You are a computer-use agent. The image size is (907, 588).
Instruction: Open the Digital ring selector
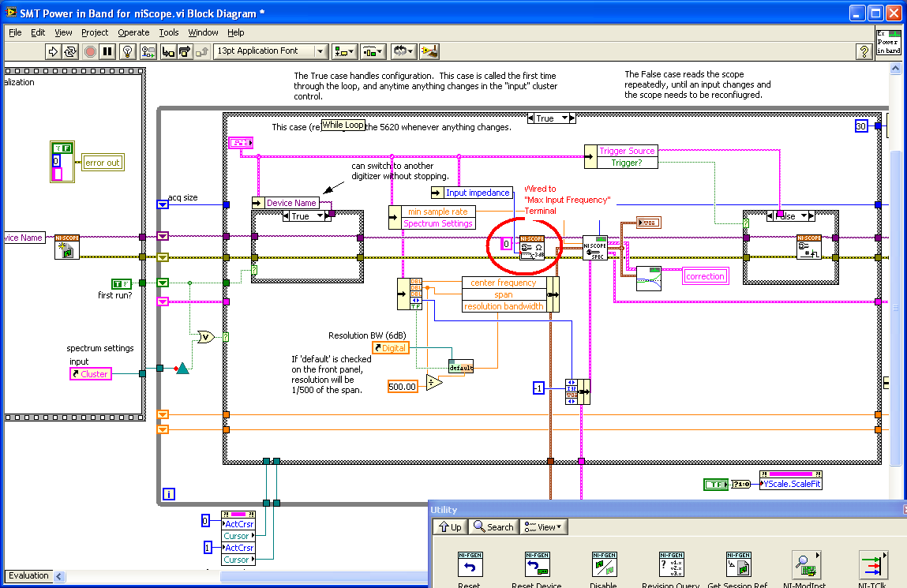point(391,348)
